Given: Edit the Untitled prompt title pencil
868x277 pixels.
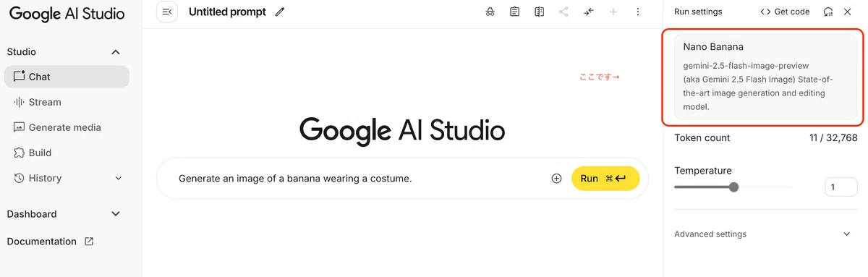Looking at the screenshot, I should click(x=280, y=12).
